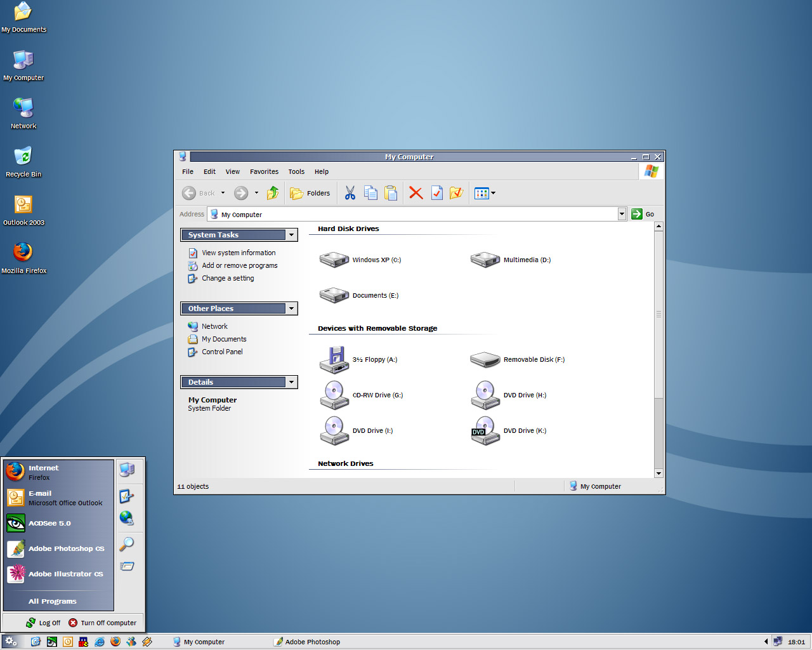Screen dimensions: 812x650
Task: Open the Address bar dropdown arrow
Action: (x=622, y=214)
